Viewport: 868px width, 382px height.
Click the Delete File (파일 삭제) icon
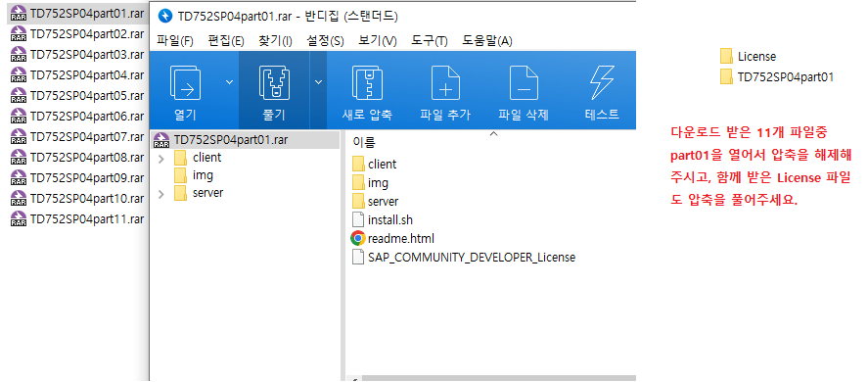coord(524,82)
